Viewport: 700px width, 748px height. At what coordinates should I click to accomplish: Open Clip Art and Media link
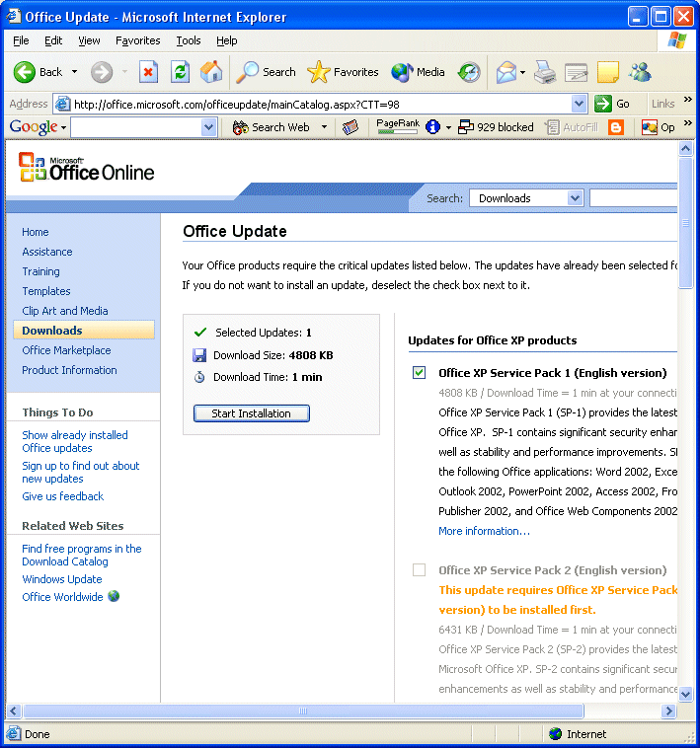[65, 311]
